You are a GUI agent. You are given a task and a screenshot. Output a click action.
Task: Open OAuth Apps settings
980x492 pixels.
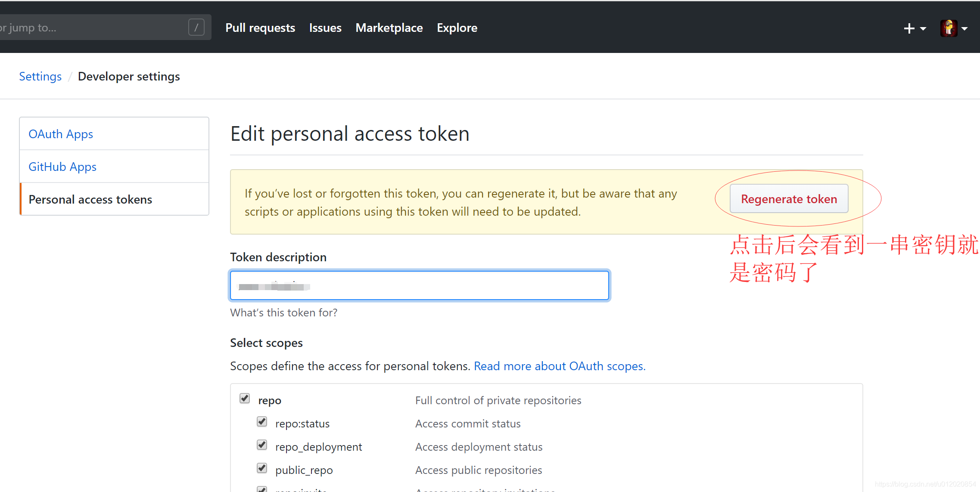(x=60, y=134)
